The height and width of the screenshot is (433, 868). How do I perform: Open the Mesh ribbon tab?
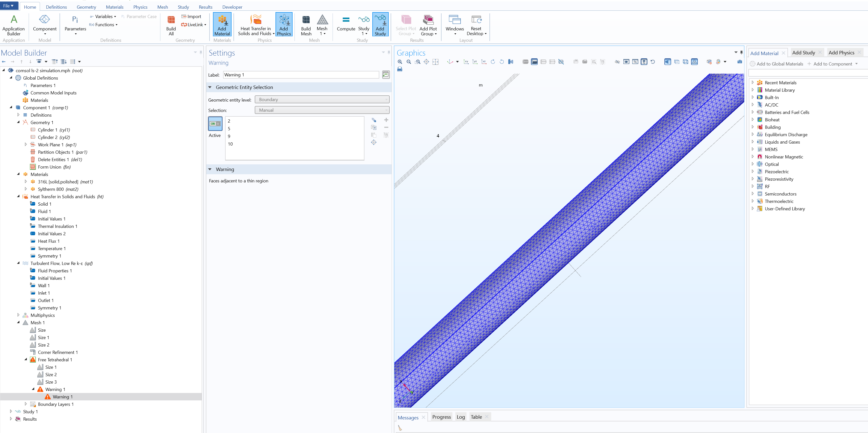point(162,7)
